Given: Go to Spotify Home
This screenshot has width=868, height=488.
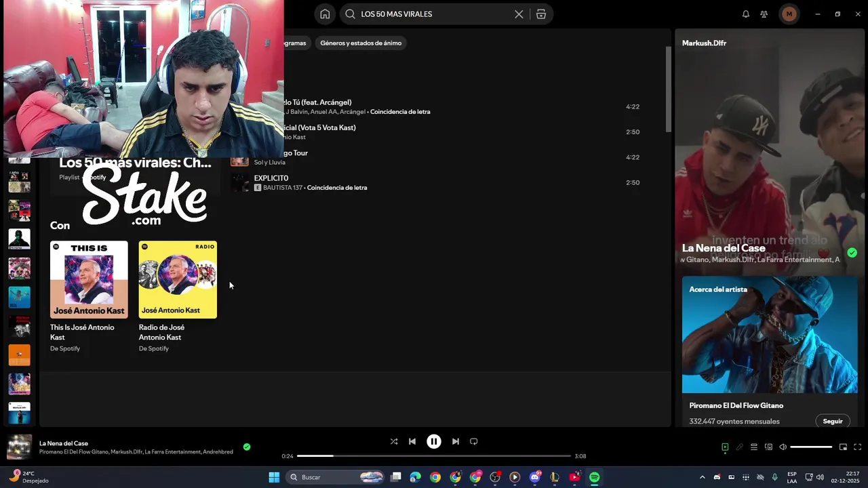Looking at the screenshot, I should 325,14.
